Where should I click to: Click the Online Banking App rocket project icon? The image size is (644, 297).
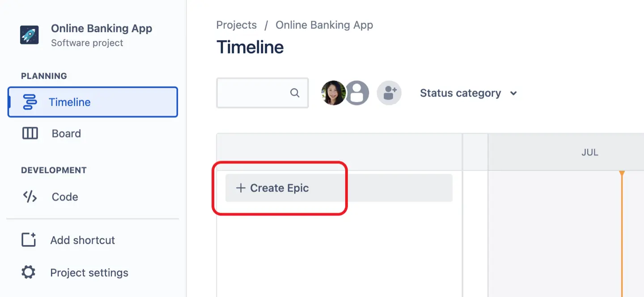[x=30, y=34]
